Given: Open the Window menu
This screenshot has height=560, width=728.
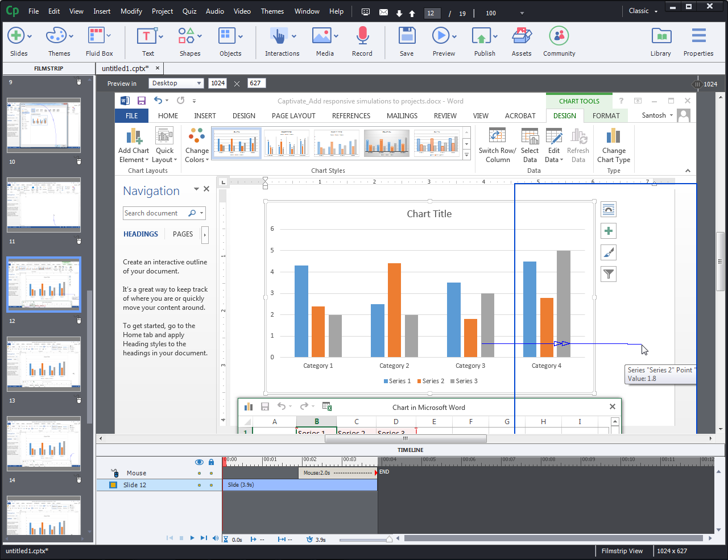Looking at the screenshot, I should 307,11.
